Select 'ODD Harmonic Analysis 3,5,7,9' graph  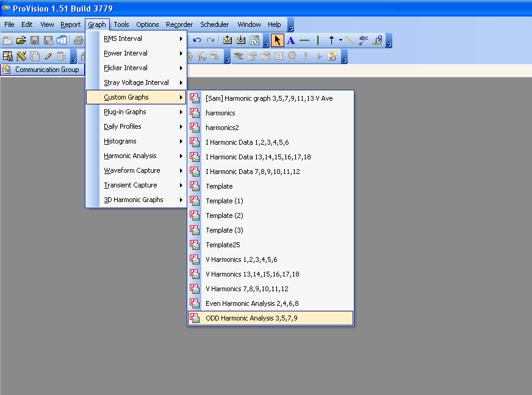click(253, 317)
